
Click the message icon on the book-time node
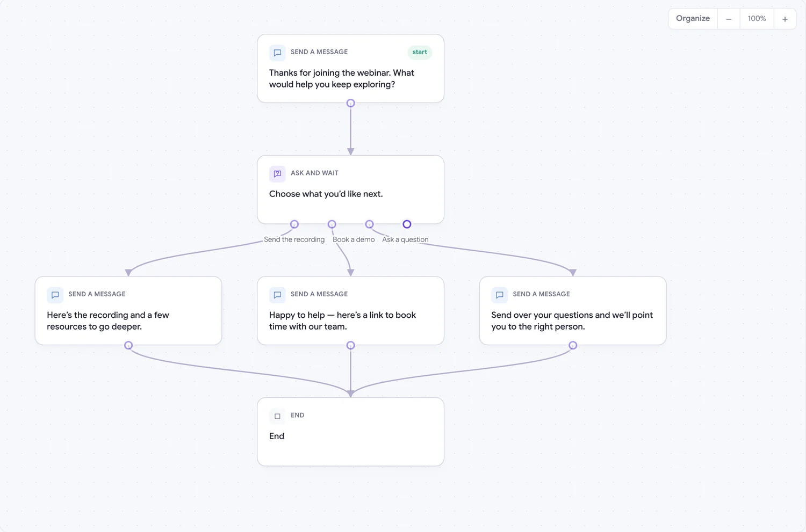(277, 295)
